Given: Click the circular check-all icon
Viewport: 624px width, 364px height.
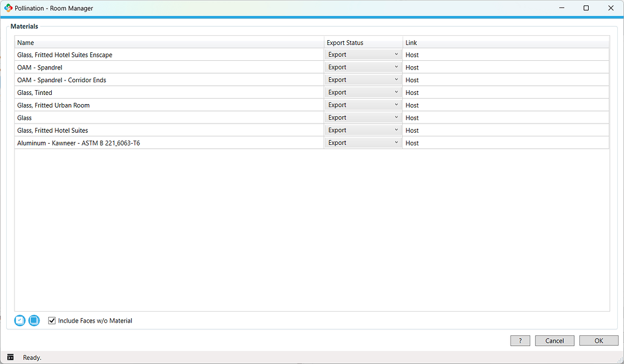Looking at the screenshot, I should pos(19,320).
